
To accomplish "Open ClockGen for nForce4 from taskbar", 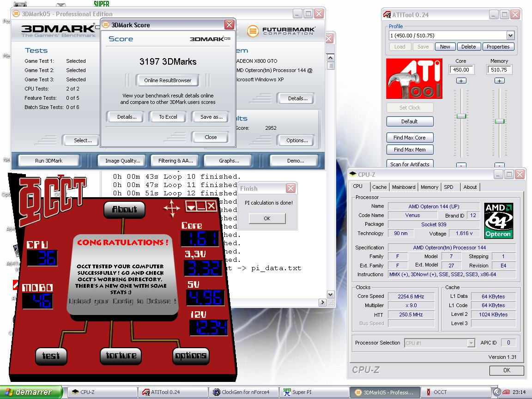I will point(243,392).
